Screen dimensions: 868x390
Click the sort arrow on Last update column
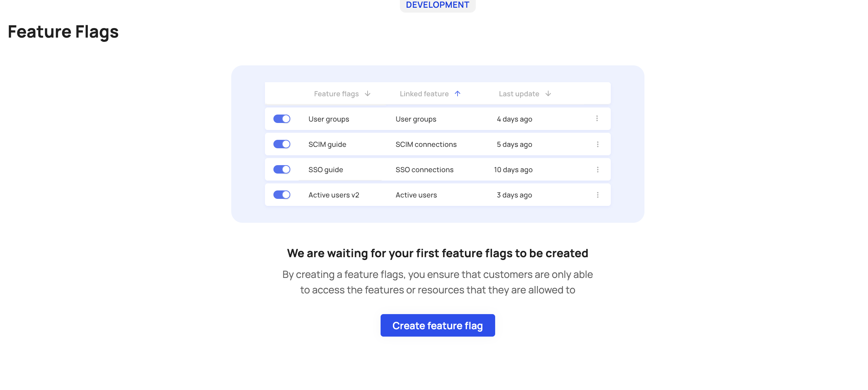click(x=548, y=94)
